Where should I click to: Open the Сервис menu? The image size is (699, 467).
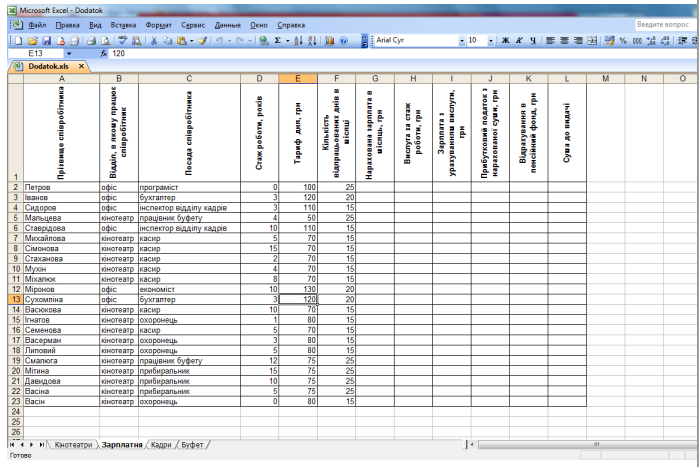point(193,25)
